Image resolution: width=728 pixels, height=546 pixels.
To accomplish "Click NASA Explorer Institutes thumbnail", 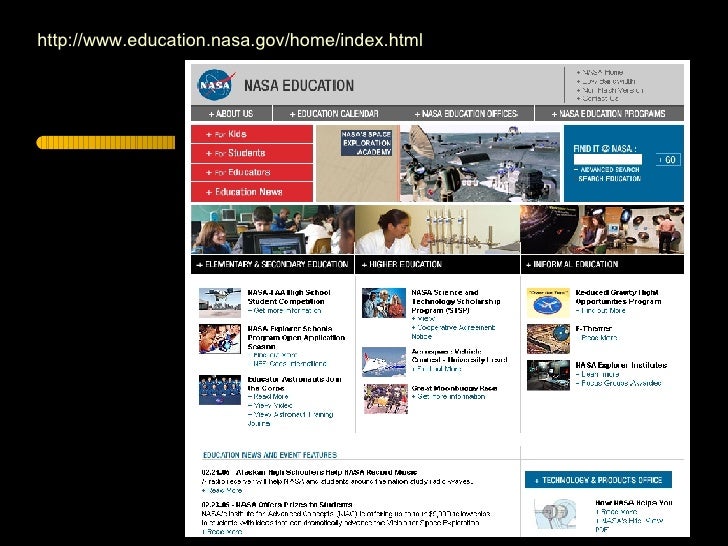I will (x=548, y=375).
